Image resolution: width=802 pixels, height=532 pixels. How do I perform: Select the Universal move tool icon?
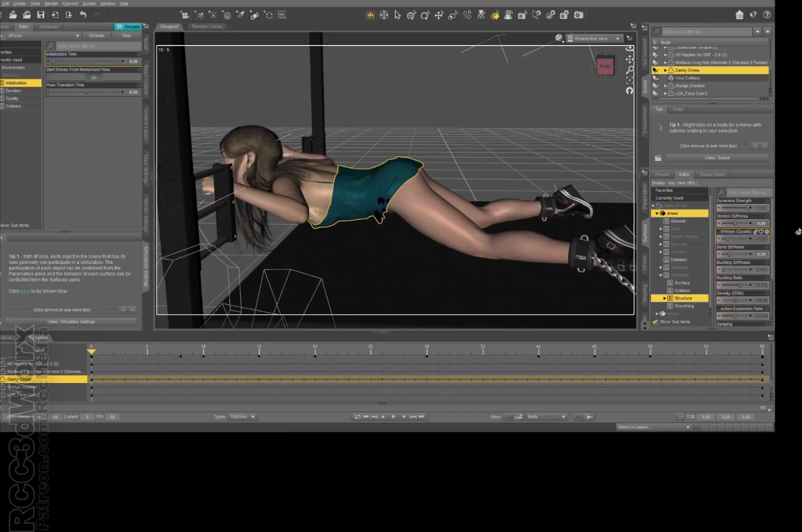point(384,15)
